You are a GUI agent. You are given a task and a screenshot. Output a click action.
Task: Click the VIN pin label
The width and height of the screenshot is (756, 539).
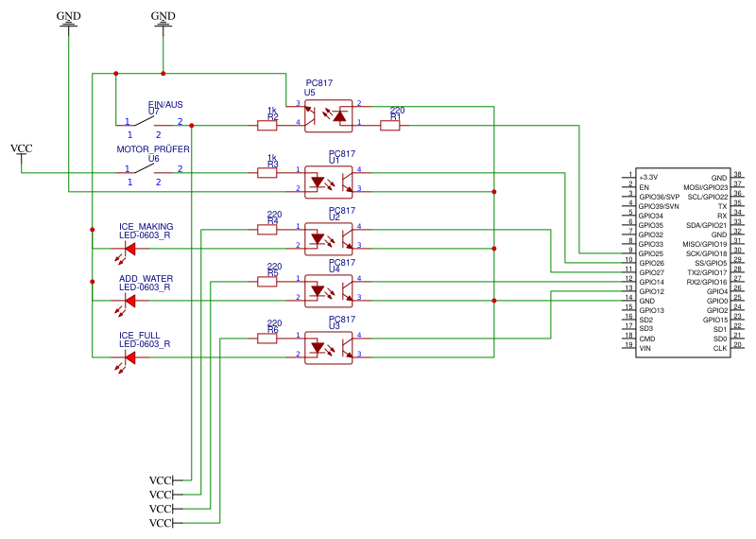click(x=645, y=348)
